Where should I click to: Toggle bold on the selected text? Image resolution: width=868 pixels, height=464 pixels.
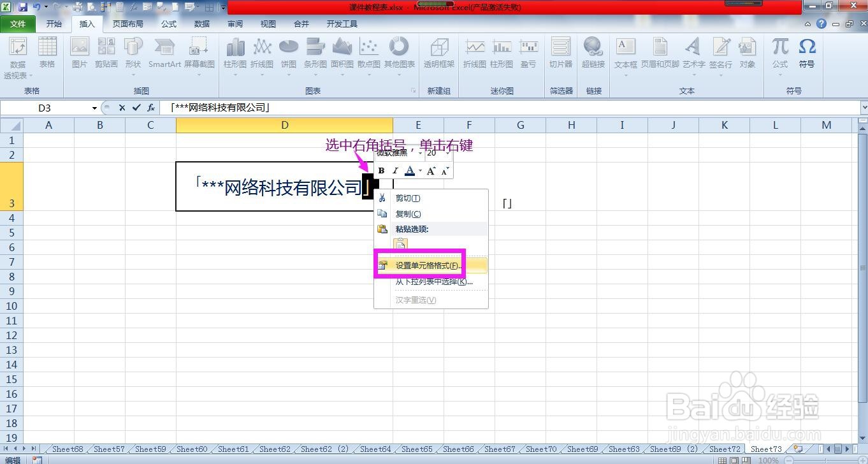click(x=380, y=170)
